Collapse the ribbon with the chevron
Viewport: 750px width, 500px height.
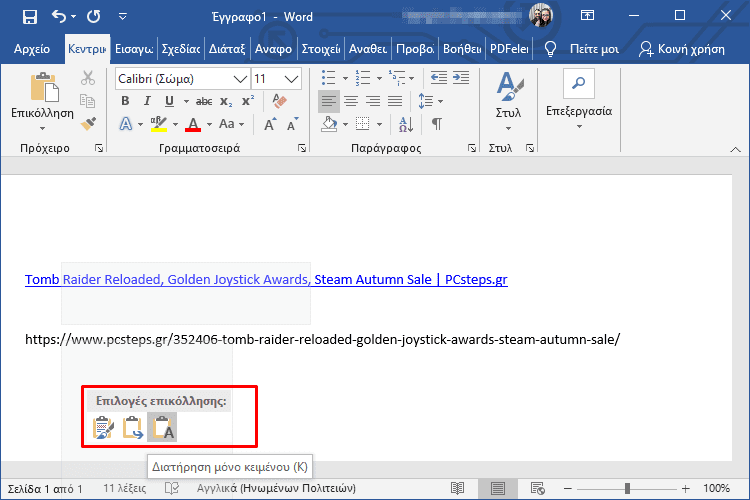coord(735,150)
